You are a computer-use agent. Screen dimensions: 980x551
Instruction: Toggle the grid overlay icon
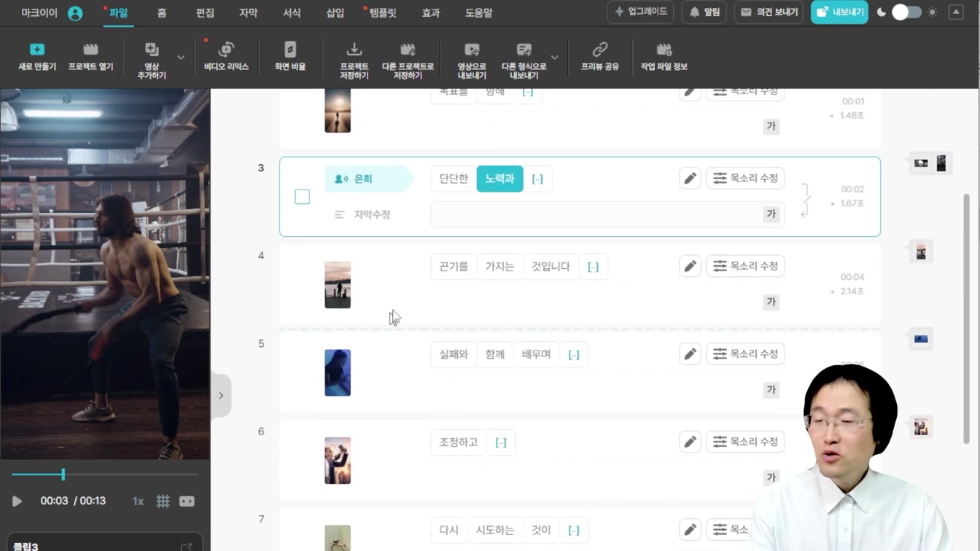point(163,501)
